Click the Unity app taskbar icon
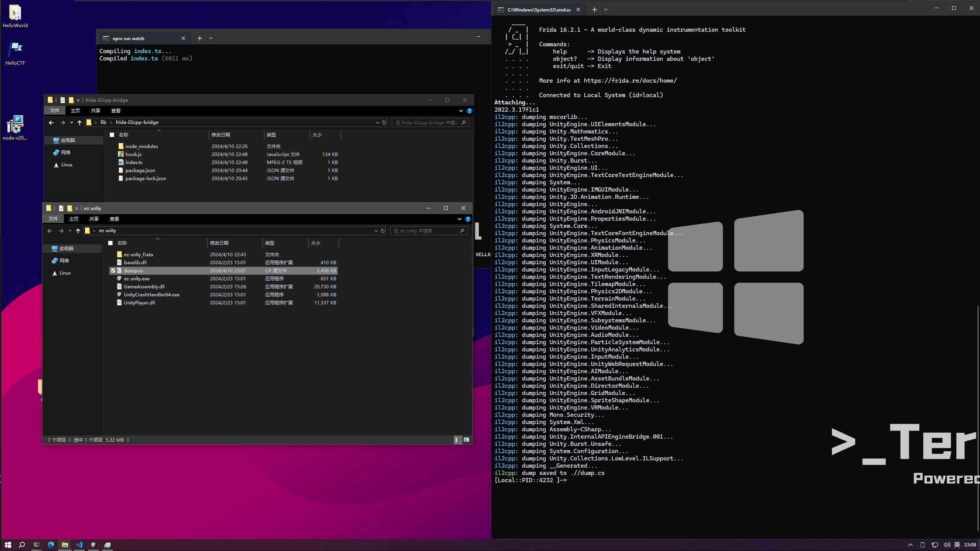The image size is (980, 551). click(x=93, y=545)
